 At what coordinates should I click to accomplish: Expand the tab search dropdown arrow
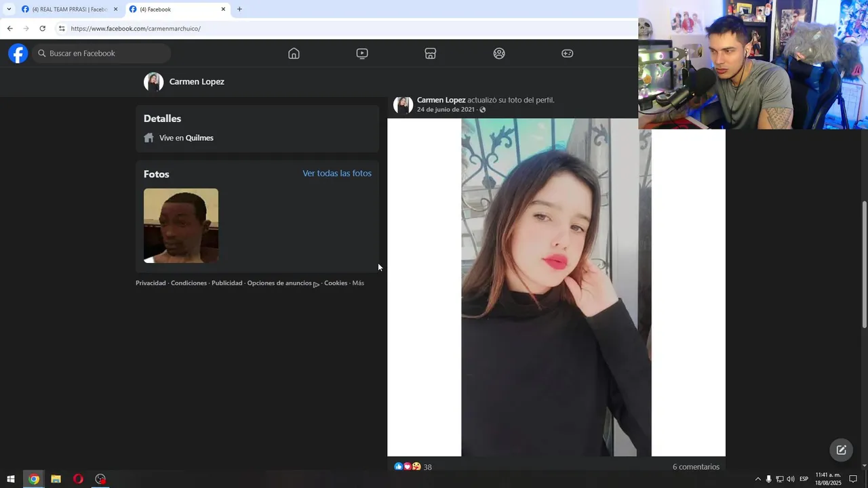pos(8,9)
